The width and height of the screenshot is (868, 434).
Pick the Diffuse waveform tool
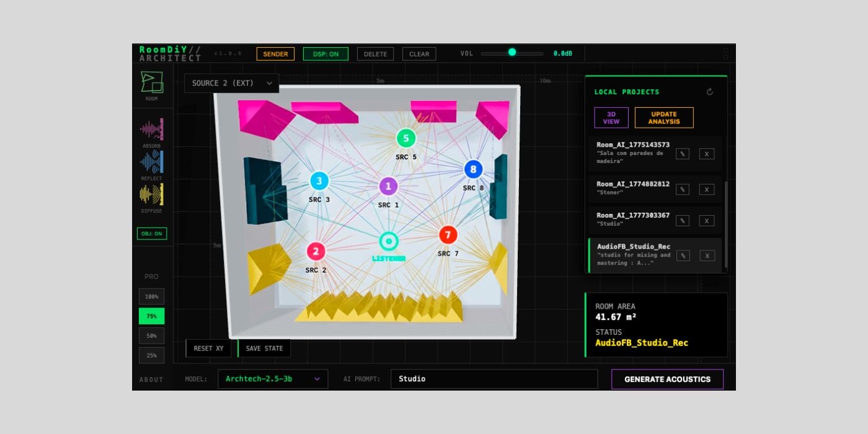click(x=152, y=195)
